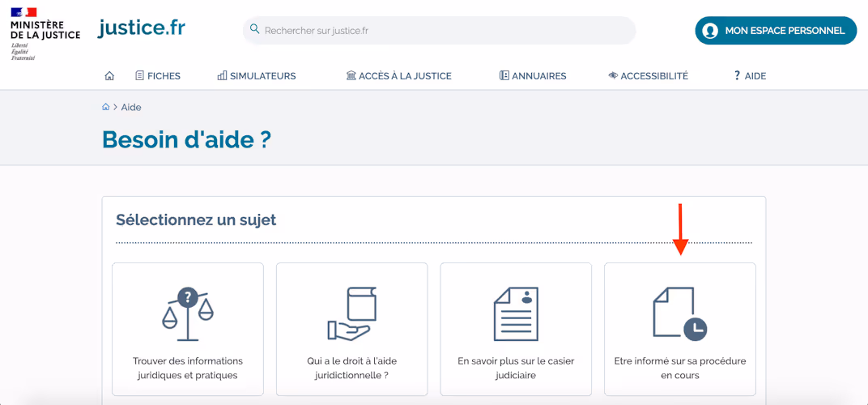Viewport: 868px width, 405px height.
Task: Click the Sélectionnez un sujet heading
Action: coord(196,220)
